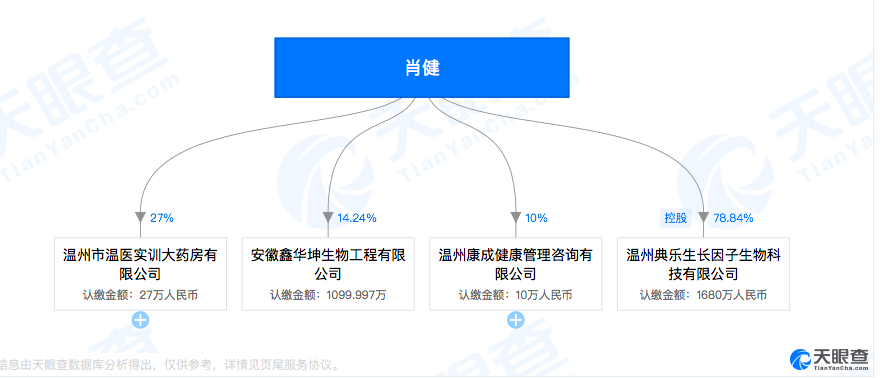Click the 78.84% shareholding percentage
Viewport: 889px width, 378px height.
point(733,218)
